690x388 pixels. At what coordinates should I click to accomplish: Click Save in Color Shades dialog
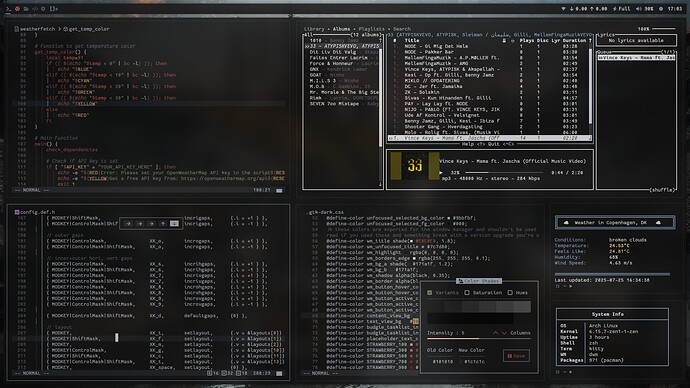pos(516,356)
